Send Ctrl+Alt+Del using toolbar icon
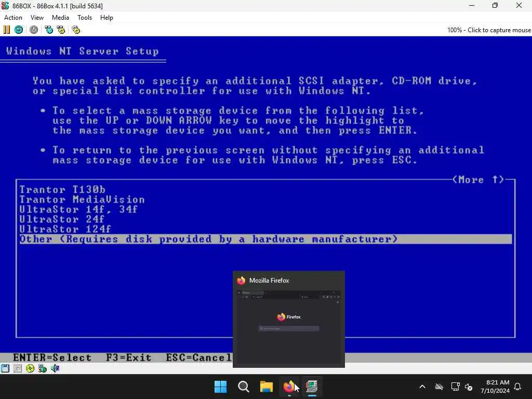This screenshot has width=532, height=399. coord(49,30)
